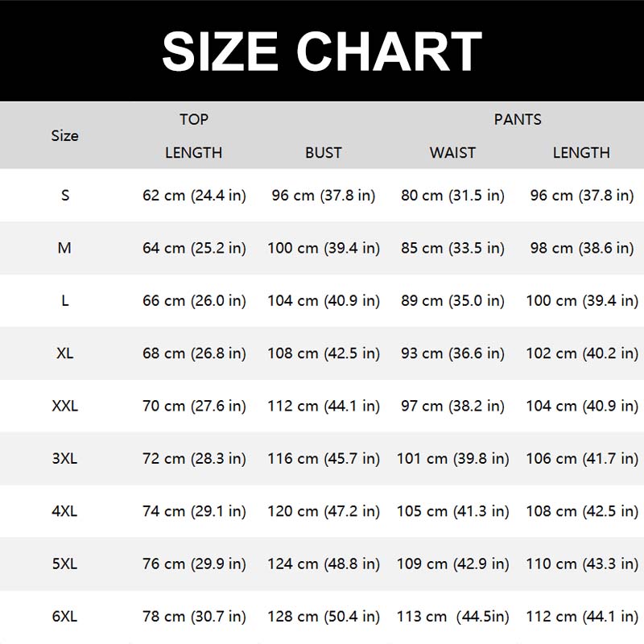Screen dimensions: 644x644
Task: Click the BUST column header
Action: pyautogui.click(x=324, y=153)
